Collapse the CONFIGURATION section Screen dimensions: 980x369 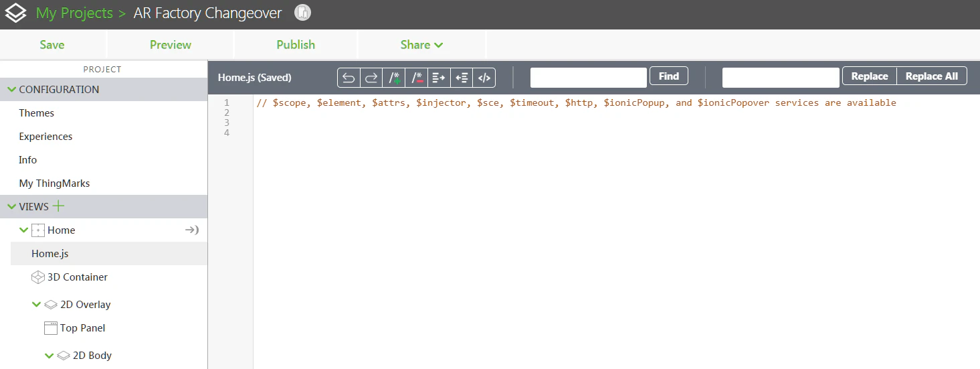(11, 90)
